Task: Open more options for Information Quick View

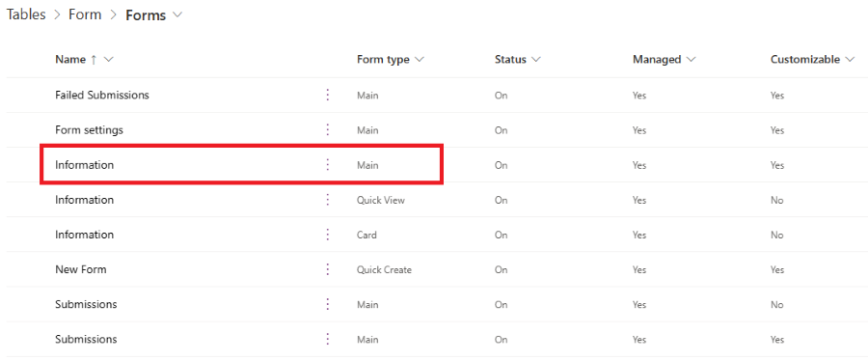Action: click(327, 200)
